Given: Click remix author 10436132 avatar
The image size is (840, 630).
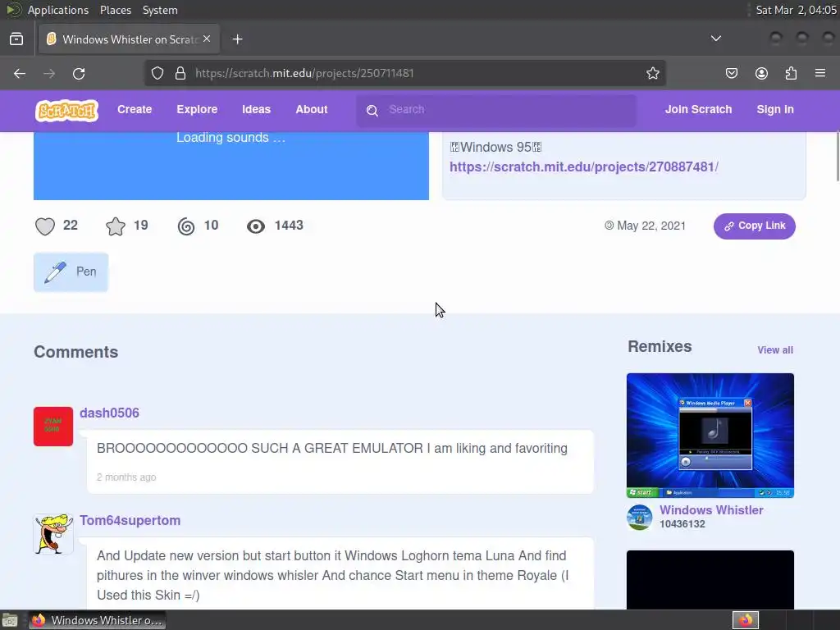Looking at the screenshot, I should (640, 517).
